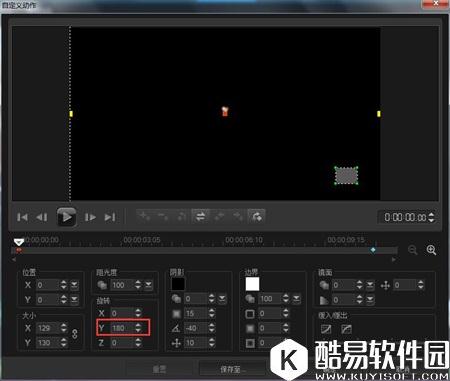Click the Rotation X stepper arrows
Screen dimensions: 450x381
(x=138, y=313)
